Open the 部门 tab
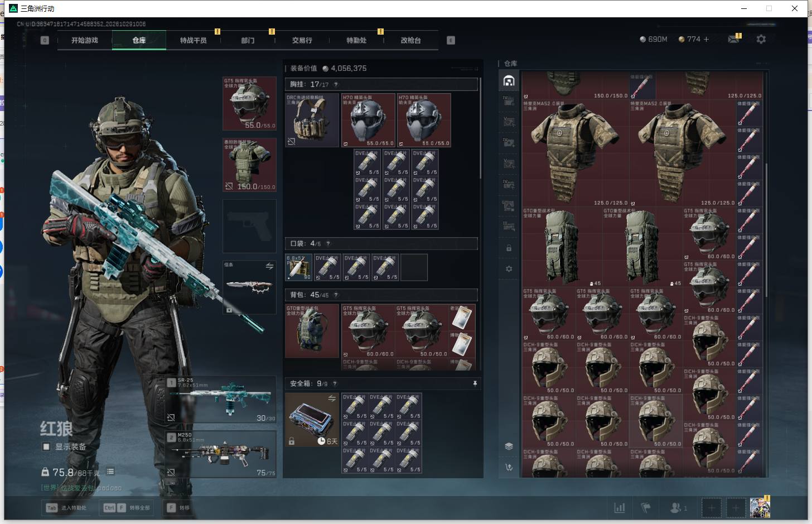This screenshot has width=812, height=524. coord(248,40)
